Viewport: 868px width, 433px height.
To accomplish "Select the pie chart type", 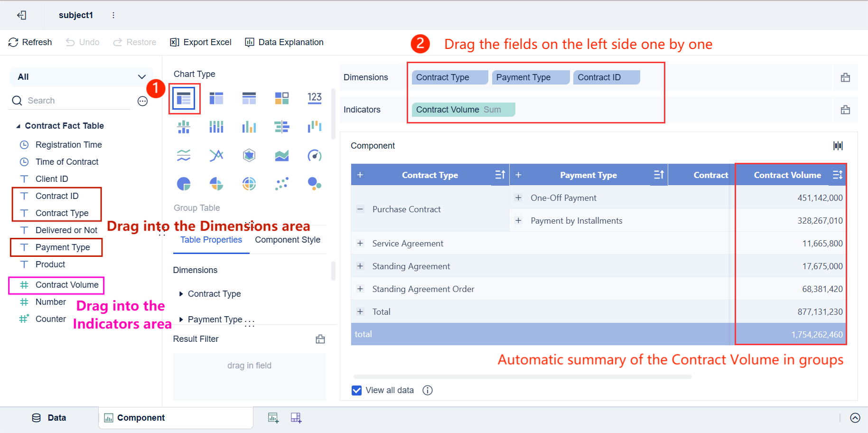I will 184,184.
